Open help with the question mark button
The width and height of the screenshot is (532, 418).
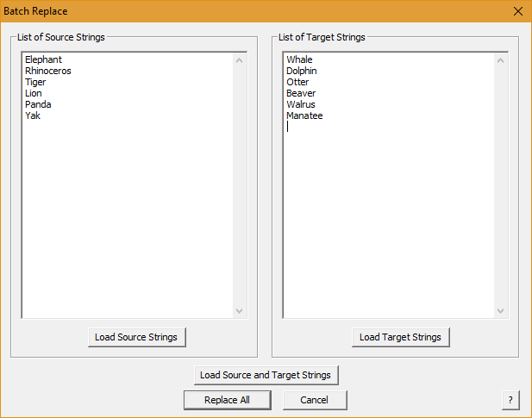coord(510,400)
